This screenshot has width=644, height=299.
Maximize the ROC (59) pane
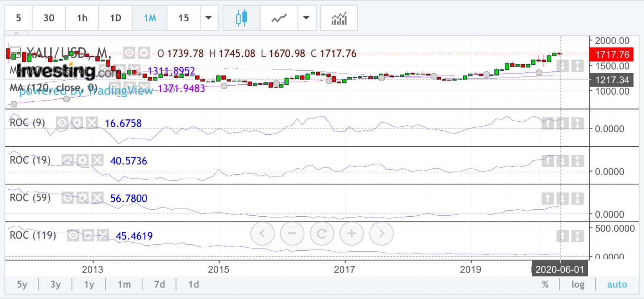click(577, 198)
